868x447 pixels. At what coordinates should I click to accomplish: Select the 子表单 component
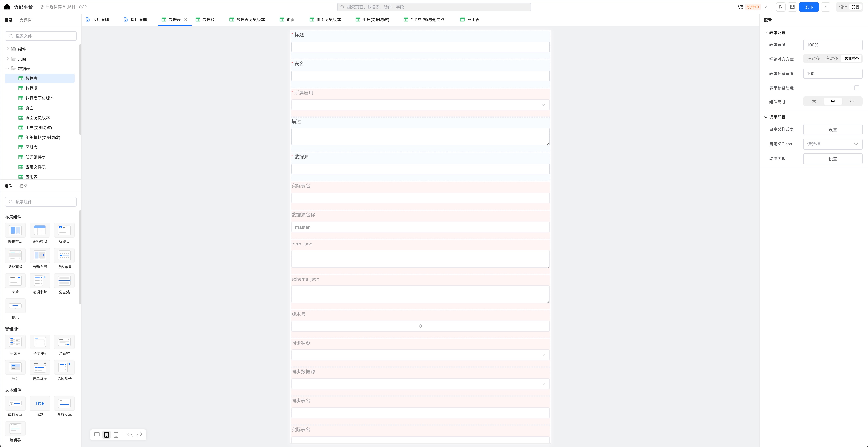tap(15, 345)
